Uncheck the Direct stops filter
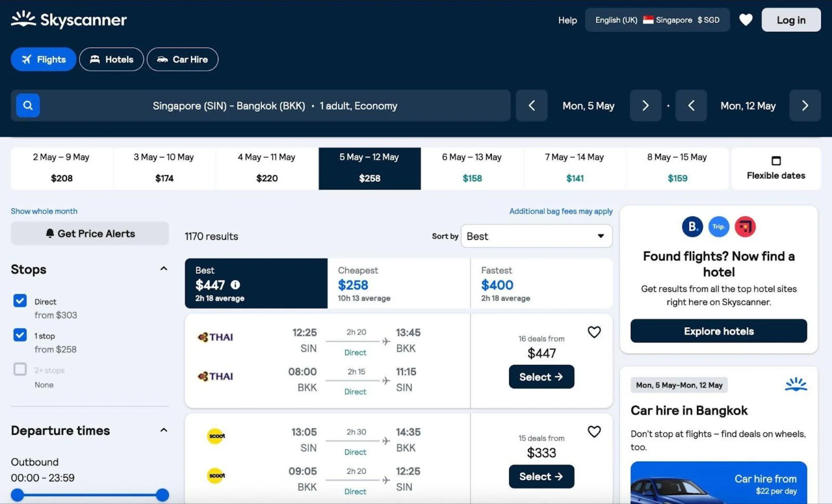Viewport: 832px width, 504px height. [20, 301]
